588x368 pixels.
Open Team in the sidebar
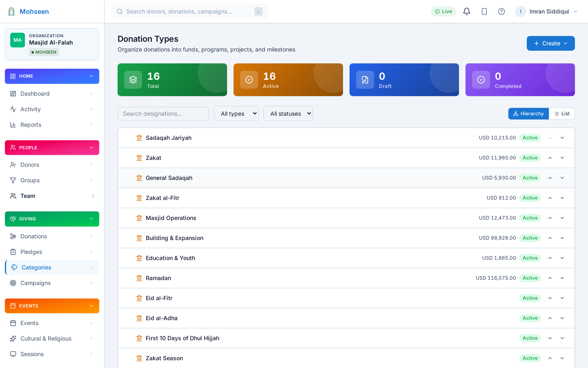click(x=52, y=196)
